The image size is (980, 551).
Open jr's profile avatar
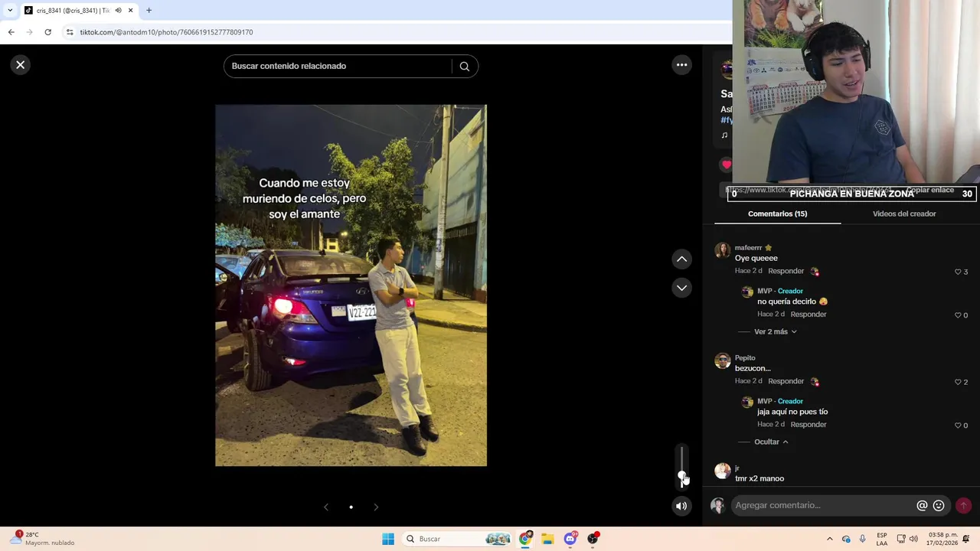coord(722,471)
